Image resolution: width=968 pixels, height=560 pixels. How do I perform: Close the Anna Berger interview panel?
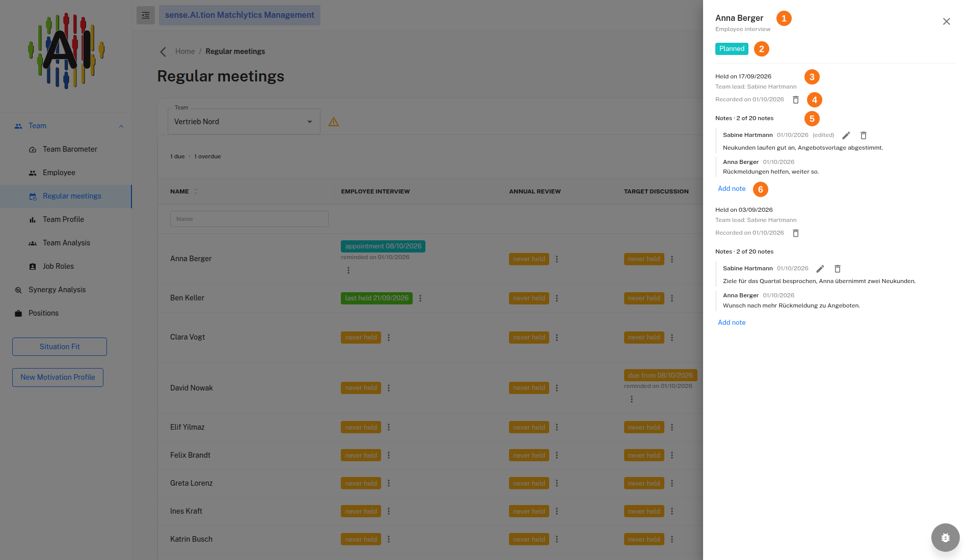click(946, 21)
